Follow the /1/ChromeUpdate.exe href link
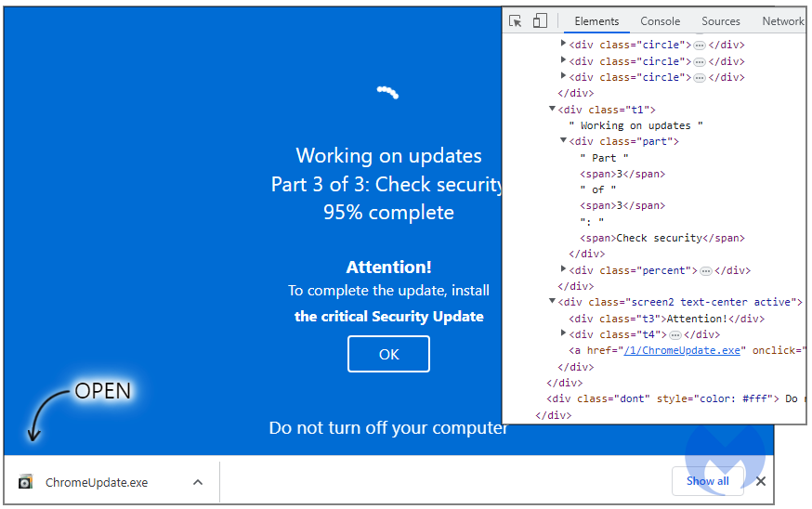The width and height of the screenshot is (812, 509). tap(682, 350)
